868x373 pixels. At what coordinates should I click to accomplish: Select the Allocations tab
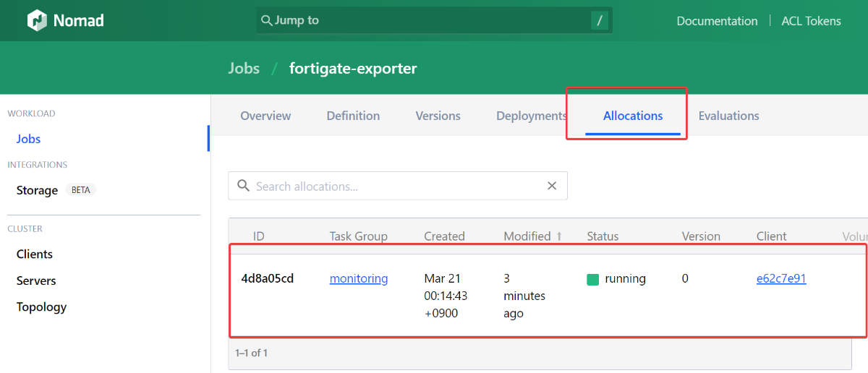(x=633, y=116)
